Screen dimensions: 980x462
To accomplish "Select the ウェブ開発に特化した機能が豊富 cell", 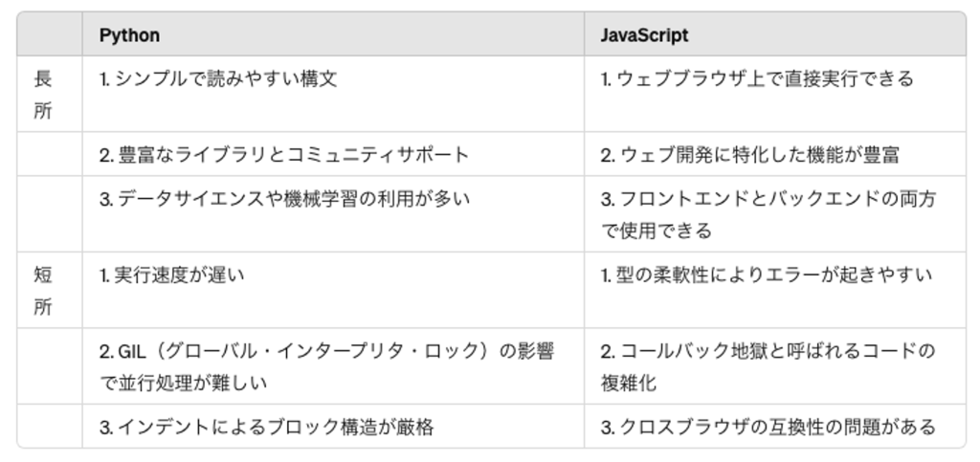I will pos(749,154).
